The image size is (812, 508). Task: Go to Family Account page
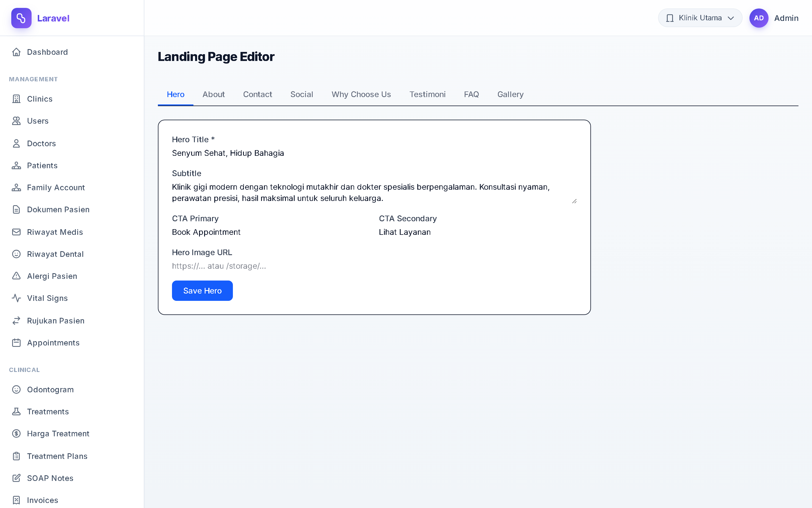point(72,187)
